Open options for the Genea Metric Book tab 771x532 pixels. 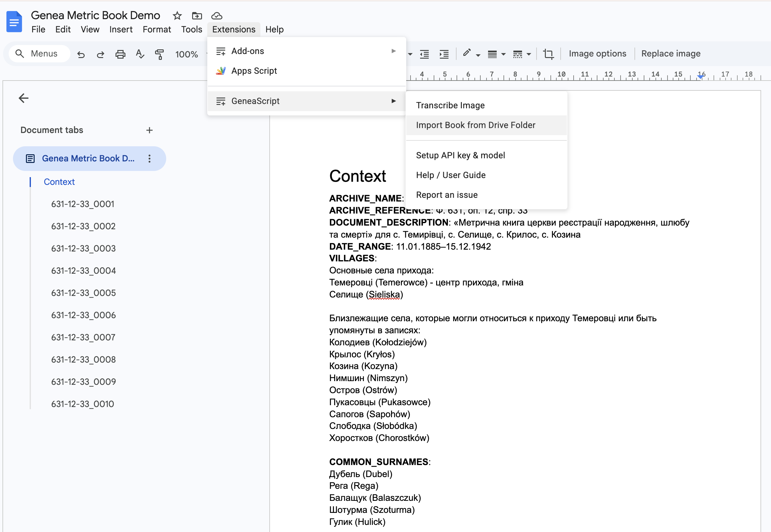(150, 159)
